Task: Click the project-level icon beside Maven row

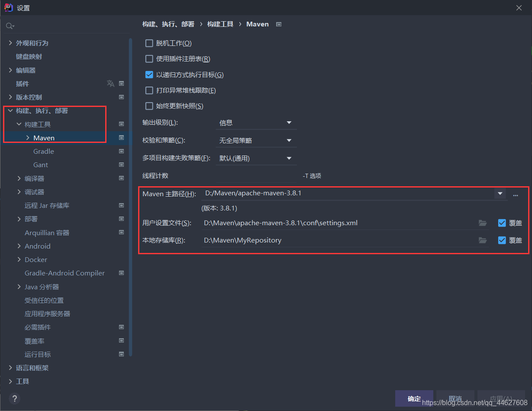Action: [x=122, y=138]
